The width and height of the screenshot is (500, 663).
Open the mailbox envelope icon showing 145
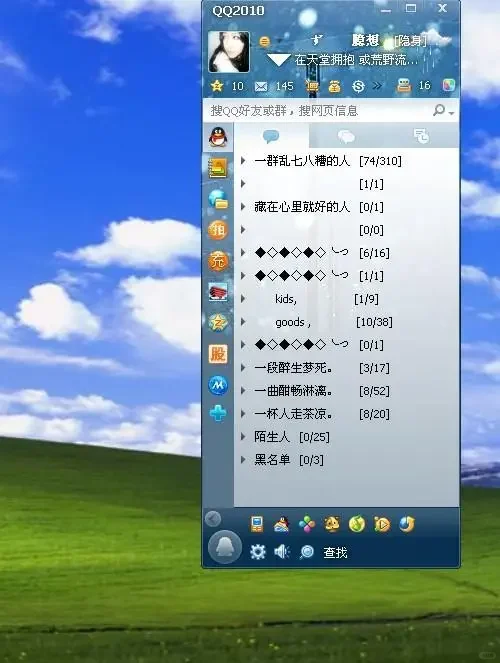(x=261, y=86)
